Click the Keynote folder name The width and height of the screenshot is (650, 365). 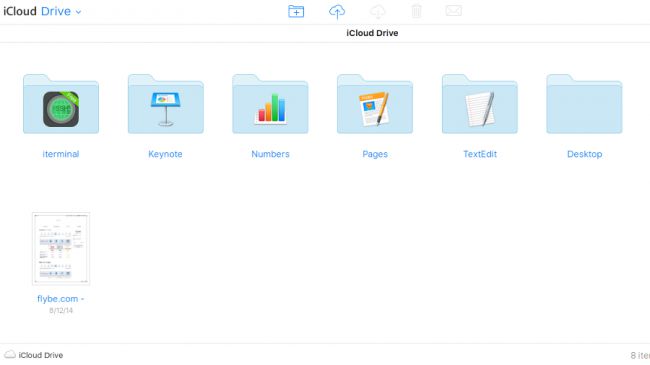165,154
